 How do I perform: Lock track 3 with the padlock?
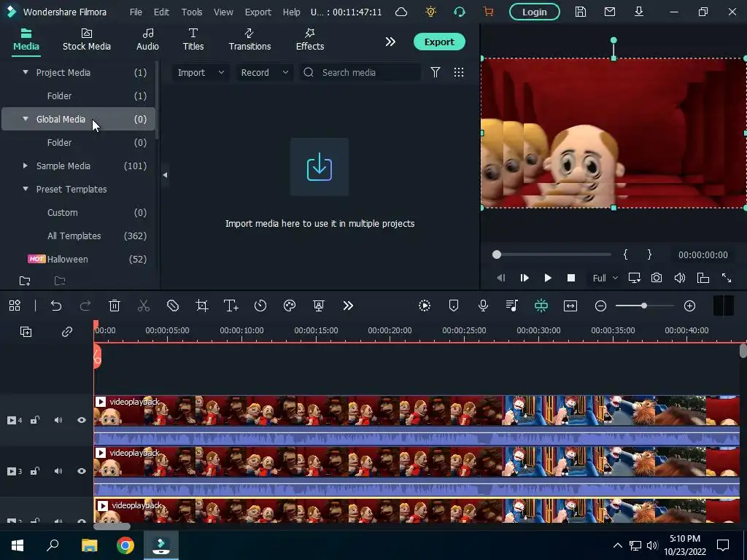pos(35,471)
